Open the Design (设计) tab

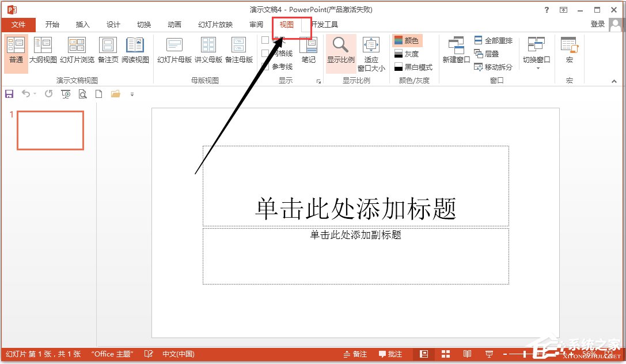(x=113, y=25)
